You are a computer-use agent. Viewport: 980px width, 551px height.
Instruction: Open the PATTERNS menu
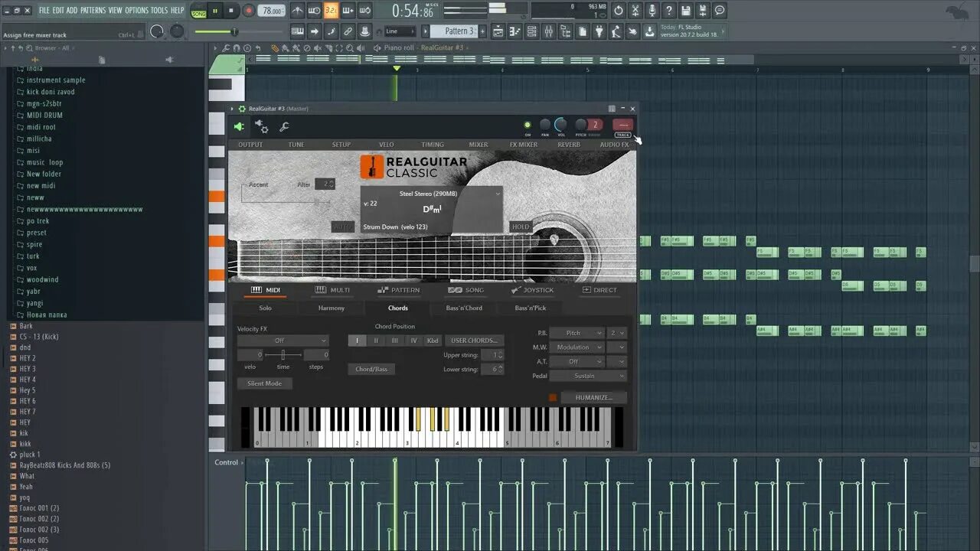click(93, 11)
